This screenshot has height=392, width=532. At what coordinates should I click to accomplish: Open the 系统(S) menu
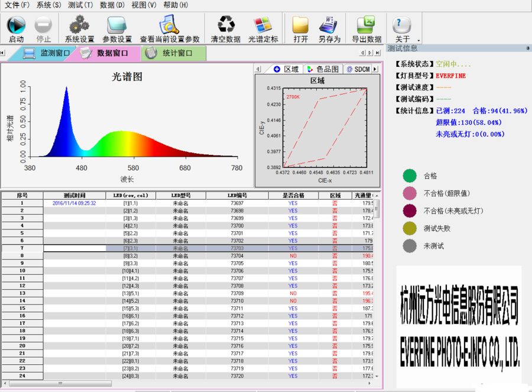48,5
